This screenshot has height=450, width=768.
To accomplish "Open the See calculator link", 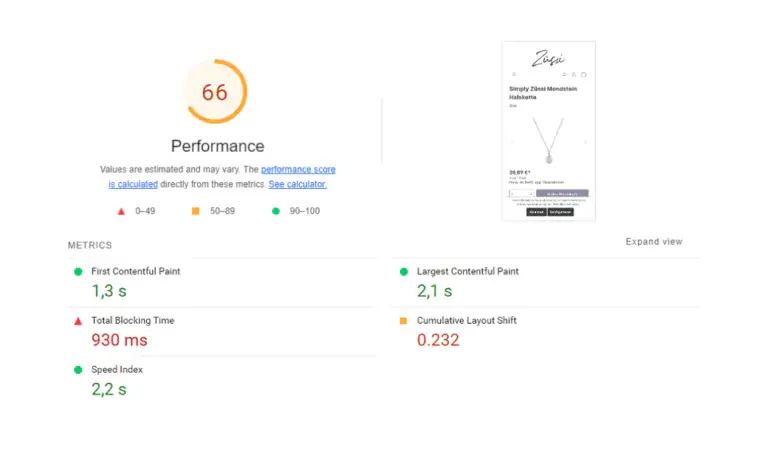I will tap(297, 184).
